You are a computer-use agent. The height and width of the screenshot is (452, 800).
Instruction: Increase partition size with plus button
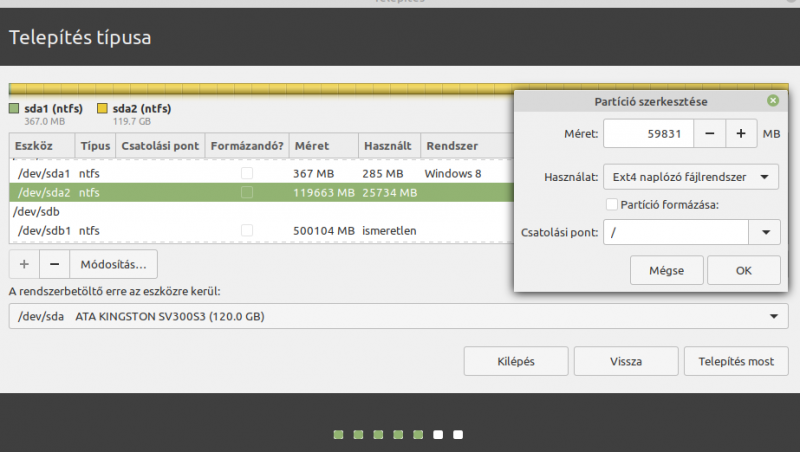pyautogui.click(x=741, y=133)
